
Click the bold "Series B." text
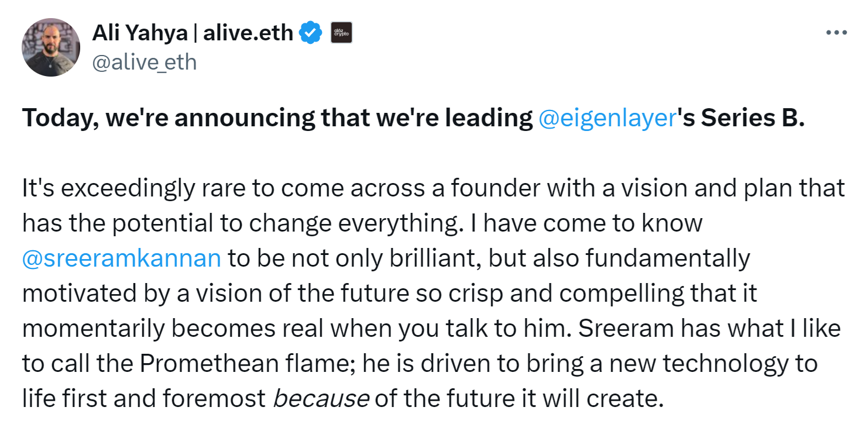[753, 118]
